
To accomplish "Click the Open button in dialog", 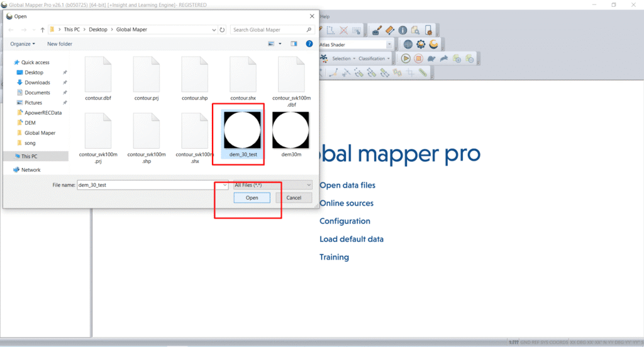I will click(252, 198).
